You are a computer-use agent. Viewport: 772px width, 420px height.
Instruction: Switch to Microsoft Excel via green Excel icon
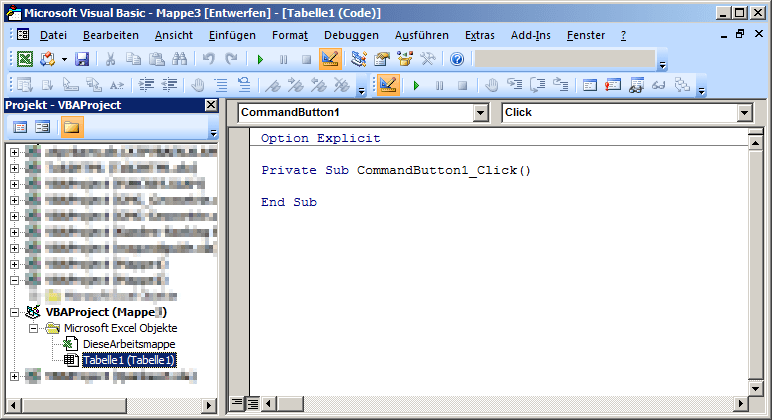[x=25, y=60]
